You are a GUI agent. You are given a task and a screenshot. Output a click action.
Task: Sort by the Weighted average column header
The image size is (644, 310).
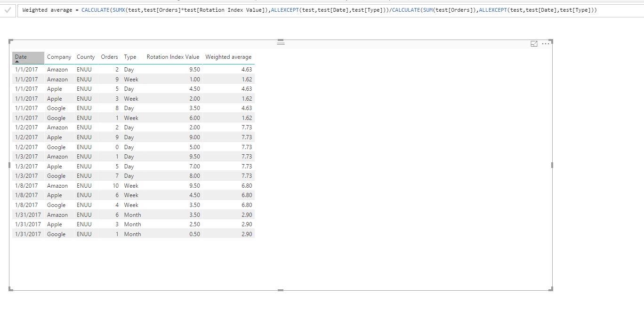click(228, 57)
